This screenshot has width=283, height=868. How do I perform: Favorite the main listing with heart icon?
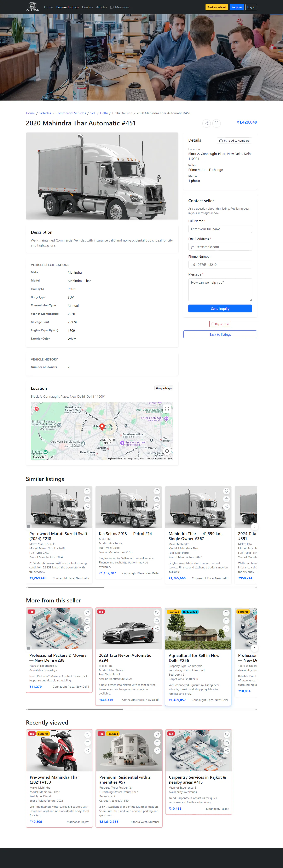pos(217,123)
